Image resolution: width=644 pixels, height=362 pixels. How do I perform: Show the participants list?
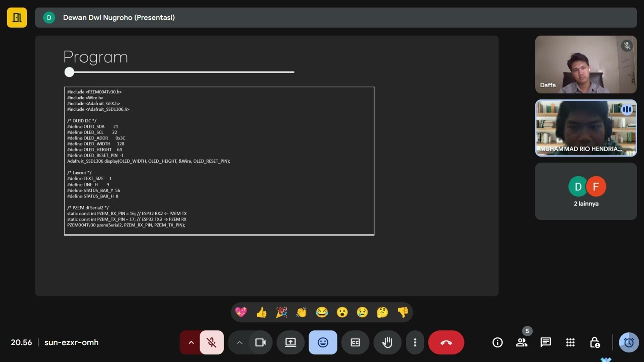pos(522,342)
